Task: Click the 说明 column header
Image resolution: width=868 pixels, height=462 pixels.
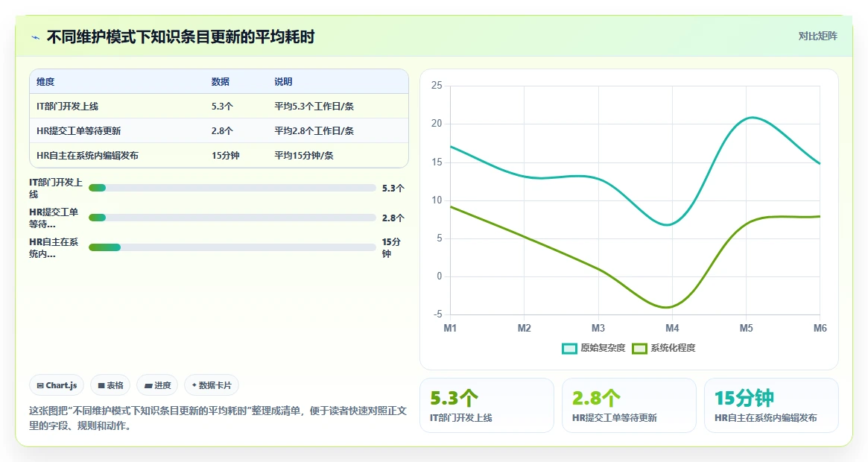Action: click(x=283, y=81)
